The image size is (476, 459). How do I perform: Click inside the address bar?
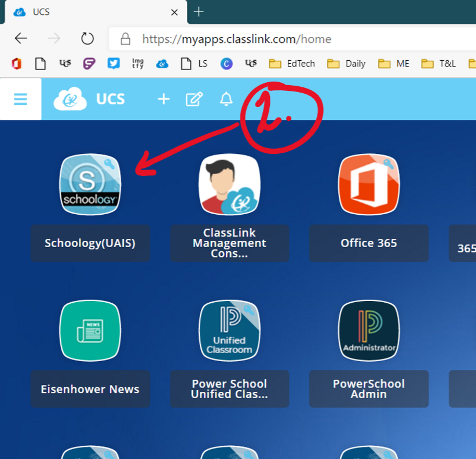(261, 39)
